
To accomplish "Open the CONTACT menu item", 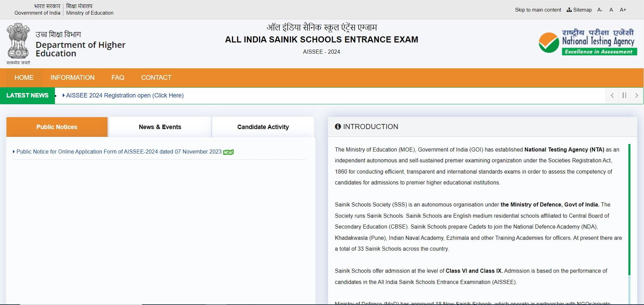I will 156,77.
